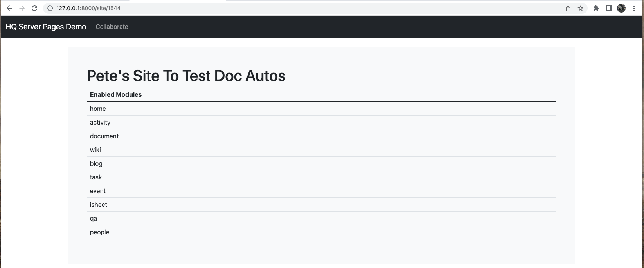Reload the current page
Screen dimensions: 644x268
pos(34,8)
